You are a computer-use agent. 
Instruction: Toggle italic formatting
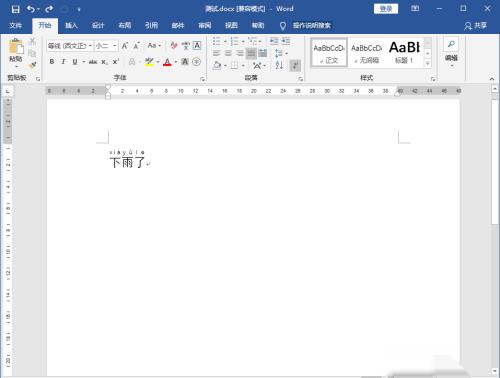pos(63,62)
